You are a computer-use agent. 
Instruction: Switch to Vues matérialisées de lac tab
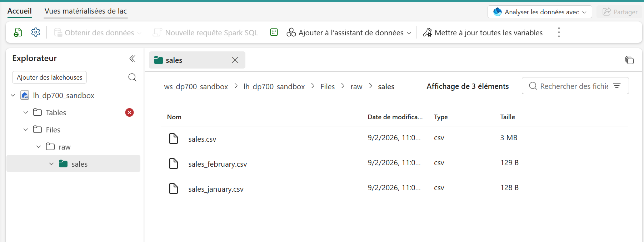(86, 11)
